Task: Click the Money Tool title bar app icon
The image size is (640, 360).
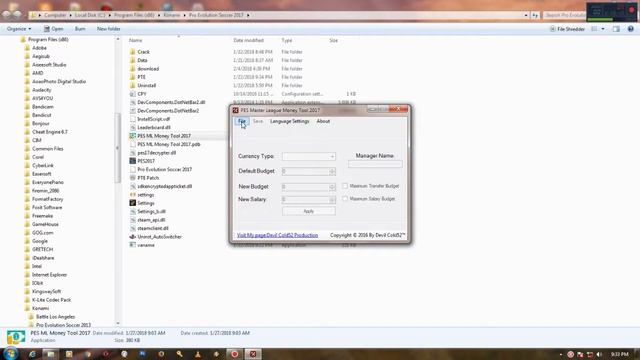Action: [236, 110]
